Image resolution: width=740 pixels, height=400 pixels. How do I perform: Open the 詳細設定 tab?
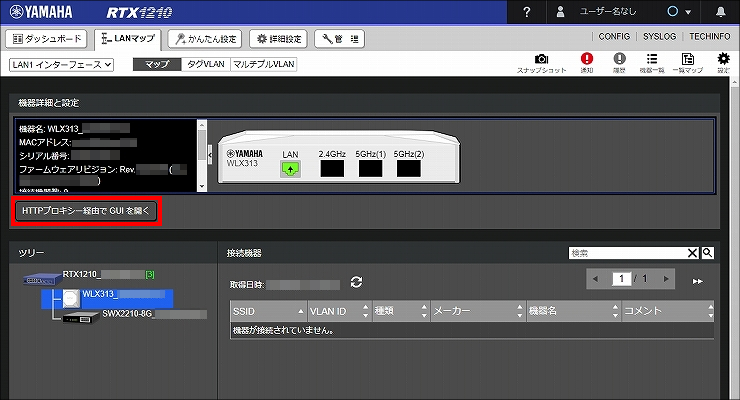(278, 39)
